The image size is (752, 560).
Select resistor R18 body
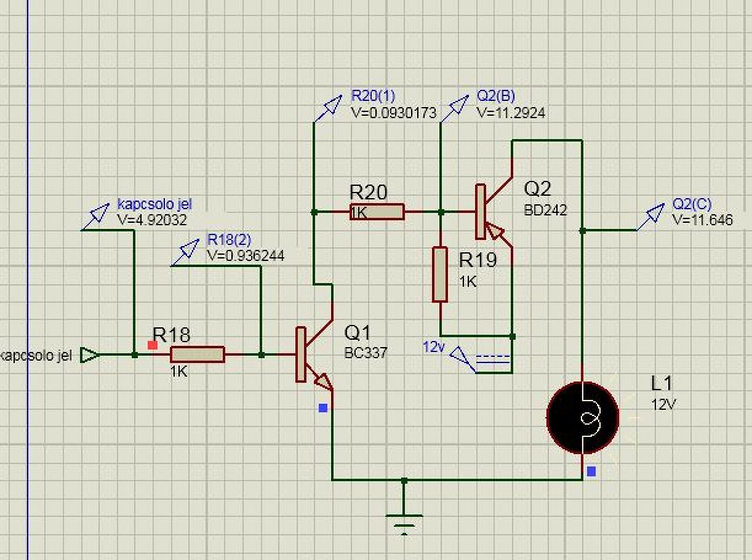click(x=197, y=355)
